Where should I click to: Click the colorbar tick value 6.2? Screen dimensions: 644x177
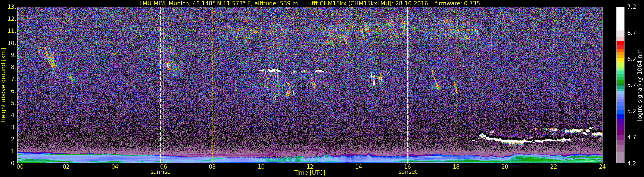pos(632,59)
